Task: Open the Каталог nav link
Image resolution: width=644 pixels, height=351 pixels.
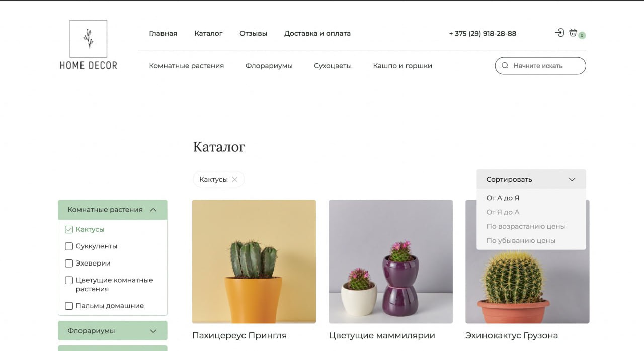Action: coord(208,33)
